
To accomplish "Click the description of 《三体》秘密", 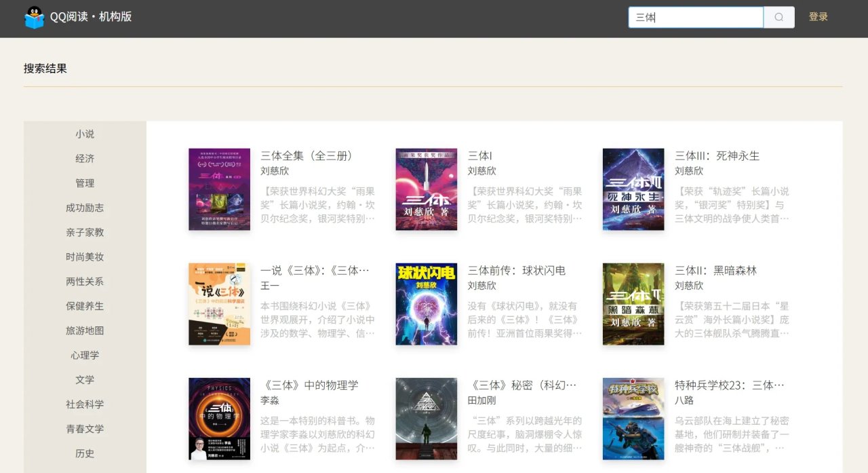I will 526,434.
